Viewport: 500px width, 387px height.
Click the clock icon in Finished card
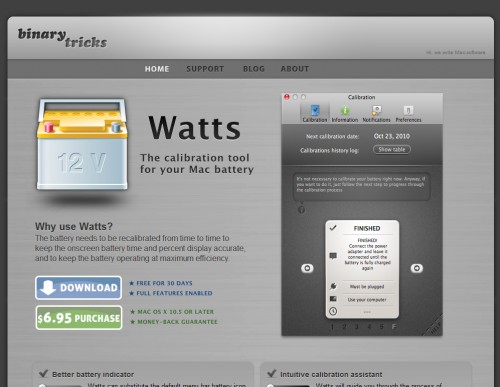click(x=333, y=311)
